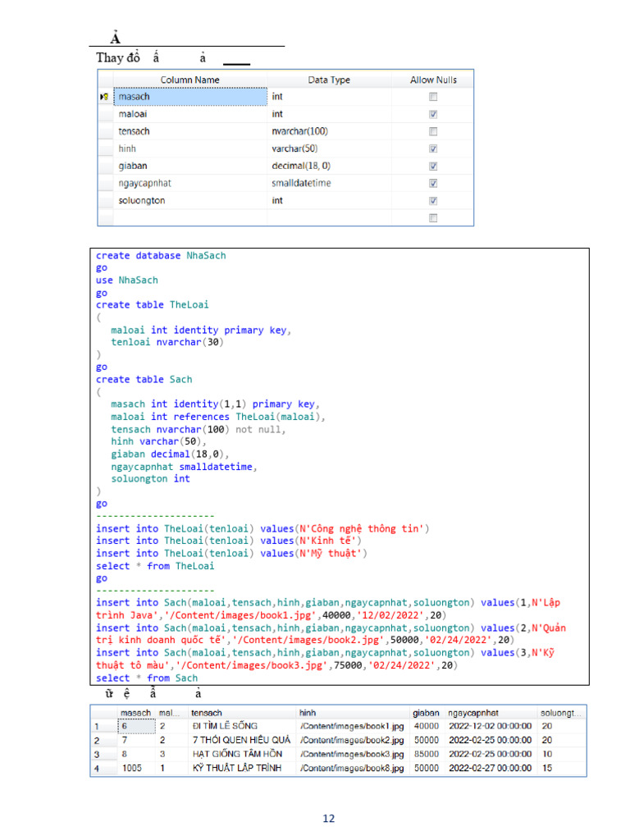Click varchar(50) data type cell
Image resolution: width=630 pixels, height=840 pixels.
pos(329,149)
